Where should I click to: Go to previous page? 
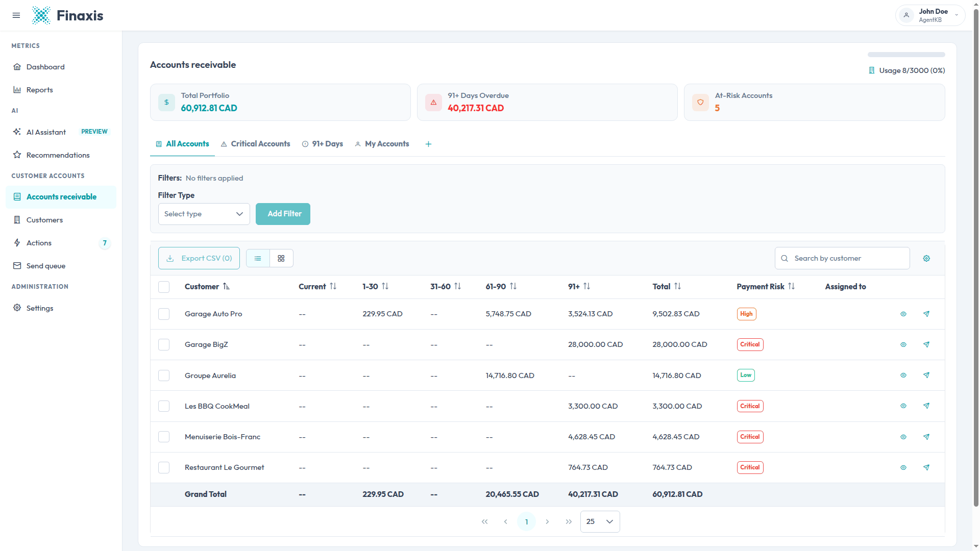click(505, 522)
